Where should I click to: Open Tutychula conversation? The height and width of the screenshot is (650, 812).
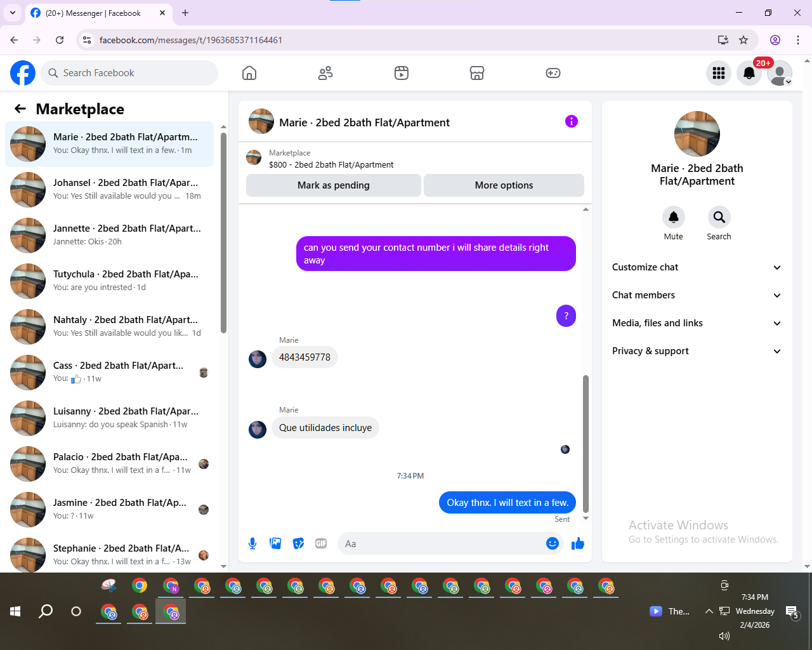pyautogui.click(x=109, y=281)
